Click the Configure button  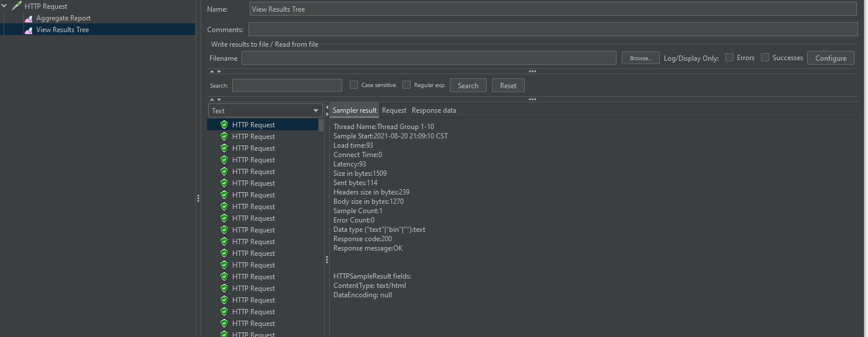pyautogui.click(x=831, y=58)
